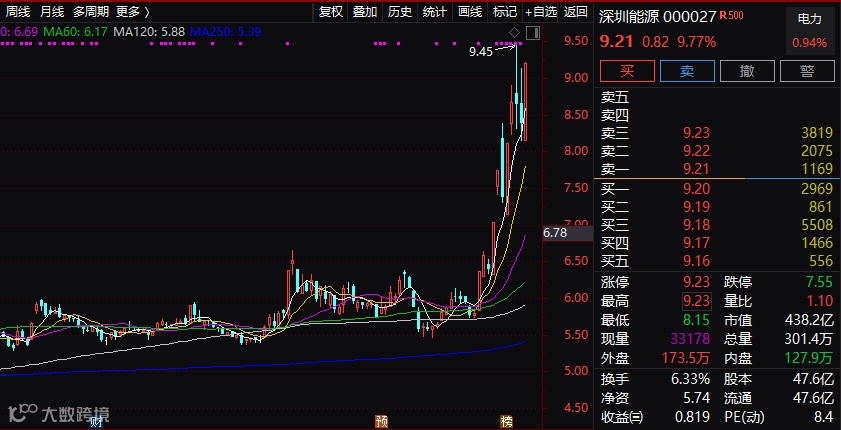The width and height of the screenshot is (841, 430).
Task: Expand the 更多 periods menu
Action: [x=133, y=11]
